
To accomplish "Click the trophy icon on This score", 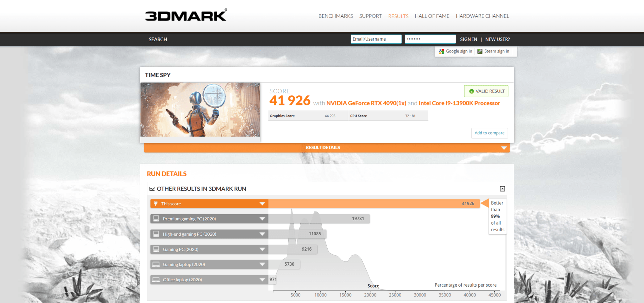I will click(x=156, y=204).
